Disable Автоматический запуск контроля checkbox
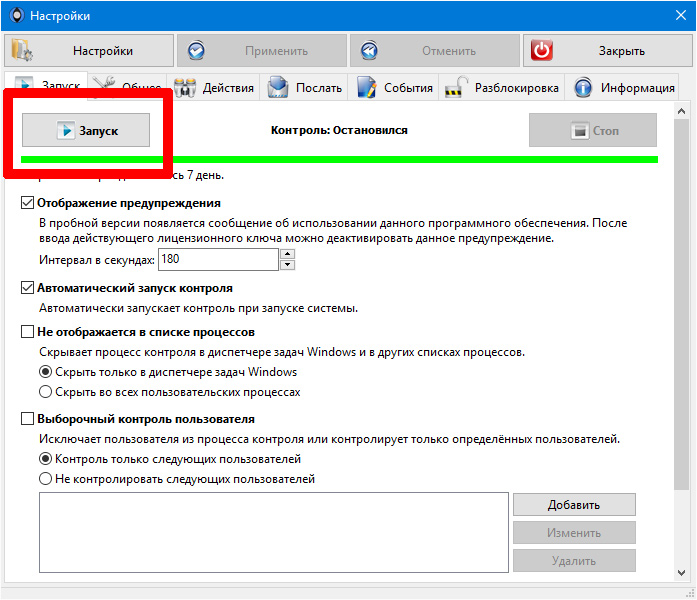Image resolution: width=697 pixels, height=600 pixels. coord(28,288)
